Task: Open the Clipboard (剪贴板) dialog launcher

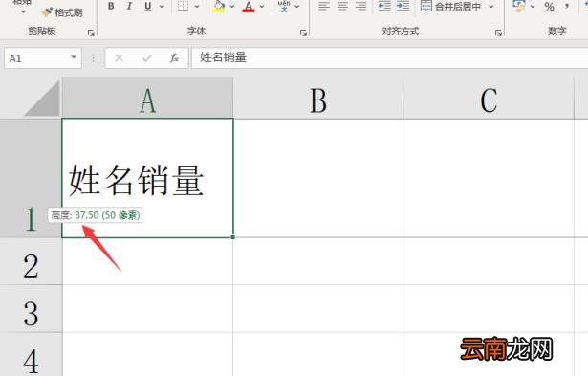Action: tap(91, 33)
